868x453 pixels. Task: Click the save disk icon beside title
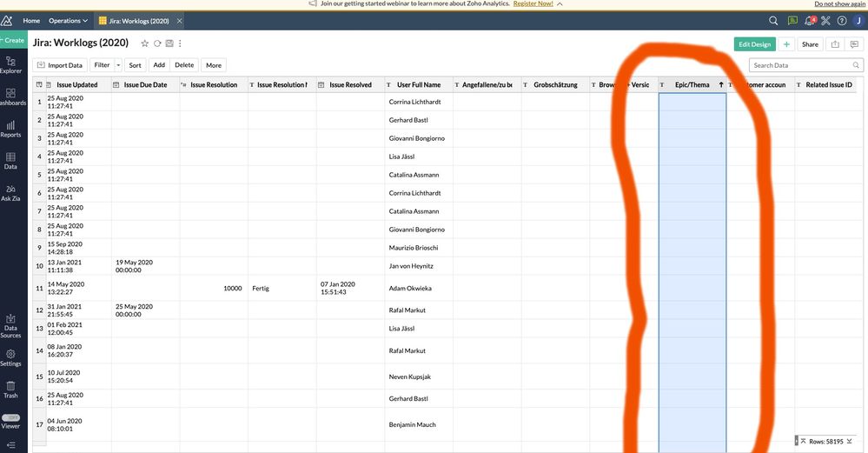169,43
